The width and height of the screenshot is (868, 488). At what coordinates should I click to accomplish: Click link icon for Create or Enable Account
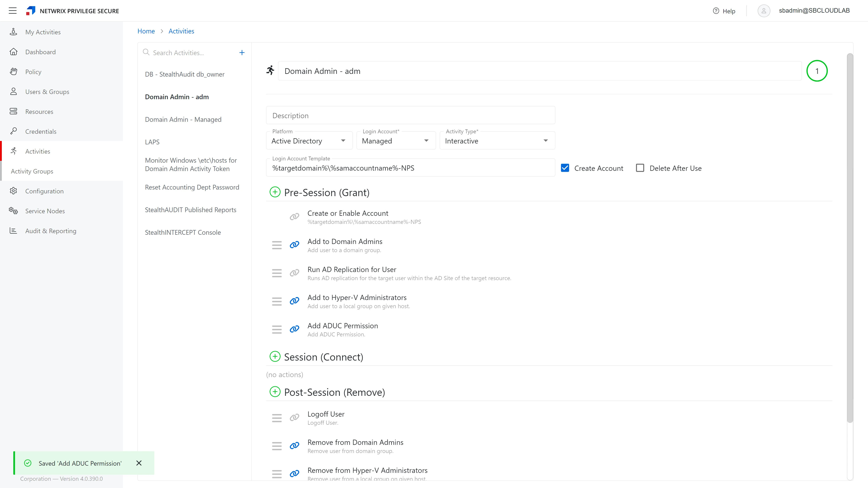pyautogui.click(x=295, y=217)
